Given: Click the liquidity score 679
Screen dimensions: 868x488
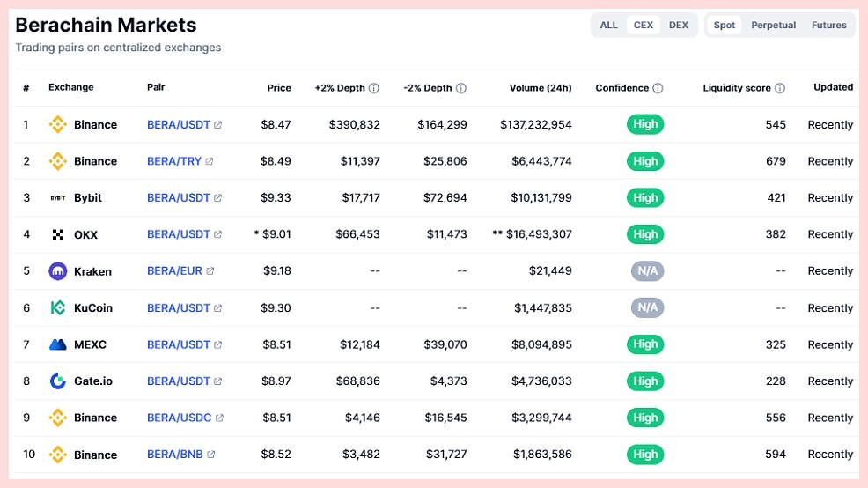Looking at the screenshot, I should coord(776,161).
